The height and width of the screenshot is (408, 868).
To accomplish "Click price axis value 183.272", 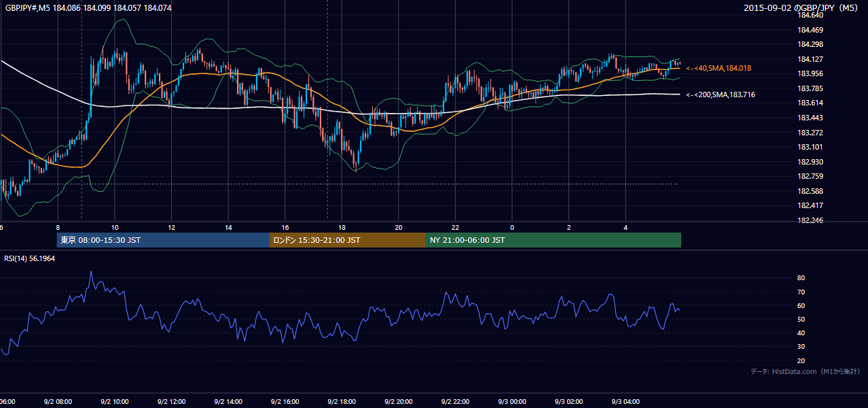I will coord(810,133).
